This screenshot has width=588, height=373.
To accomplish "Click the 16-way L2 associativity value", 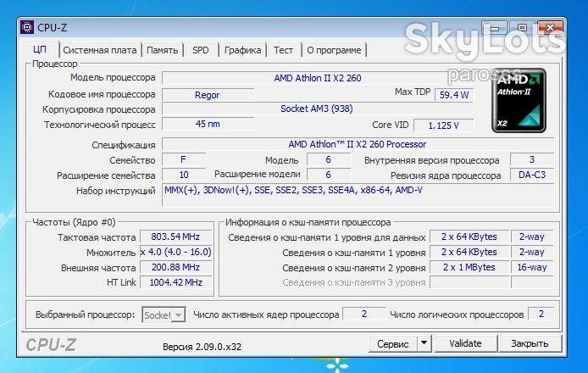I will tap(532, 267).
